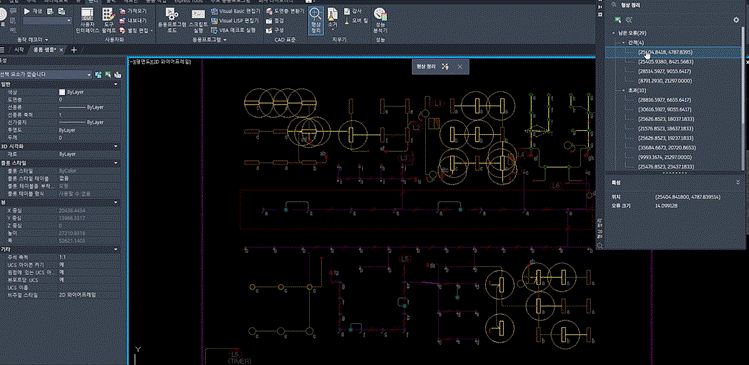The image size is (749, 365).
Task: Click the select objects icon in properties
Action: coord(108,75)
